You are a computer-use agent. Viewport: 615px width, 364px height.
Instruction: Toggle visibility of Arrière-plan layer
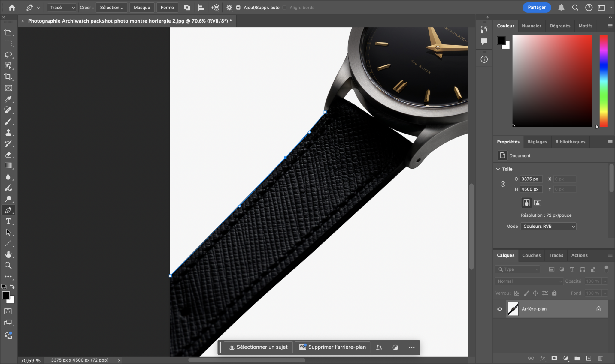(500, 309)
